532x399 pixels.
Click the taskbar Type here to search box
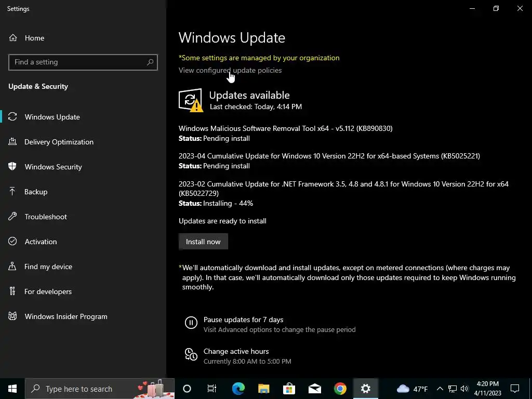coord(100,389)
